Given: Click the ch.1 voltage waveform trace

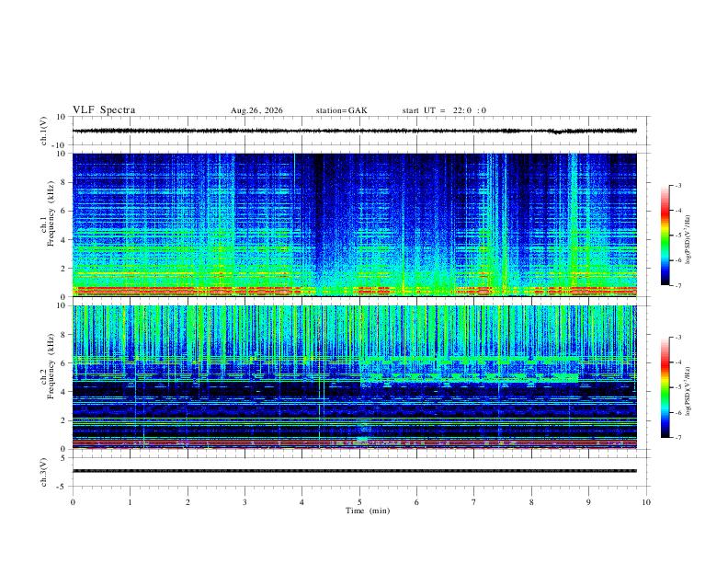Looking at the screenshot, I should pyautogui.click(x=354, y=131).
